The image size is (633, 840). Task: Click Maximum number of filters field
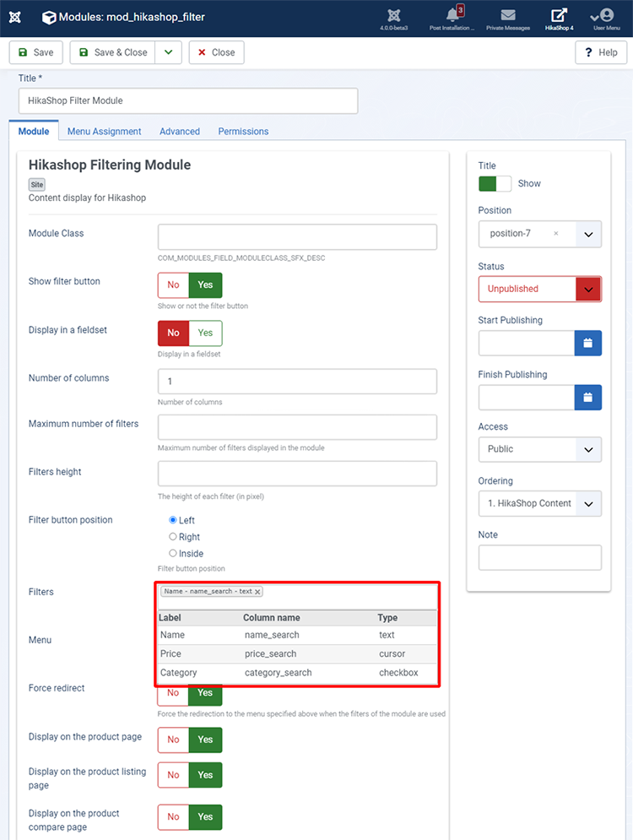click(297, 427)
